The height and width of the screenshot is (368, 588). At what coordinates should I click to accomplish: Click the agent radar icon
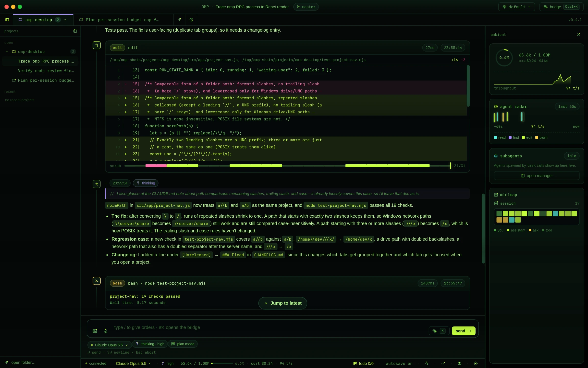pyautogui.click(x=496, y=106)
